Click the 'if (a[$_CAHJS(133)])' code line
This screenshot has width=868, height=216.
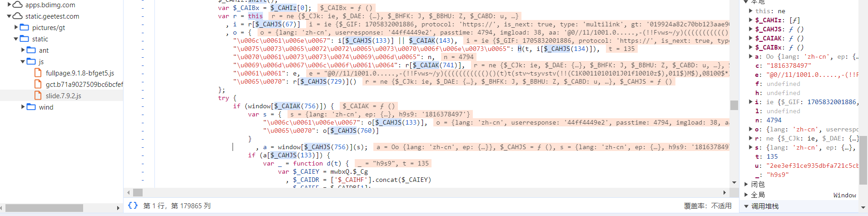coord(289,155)
